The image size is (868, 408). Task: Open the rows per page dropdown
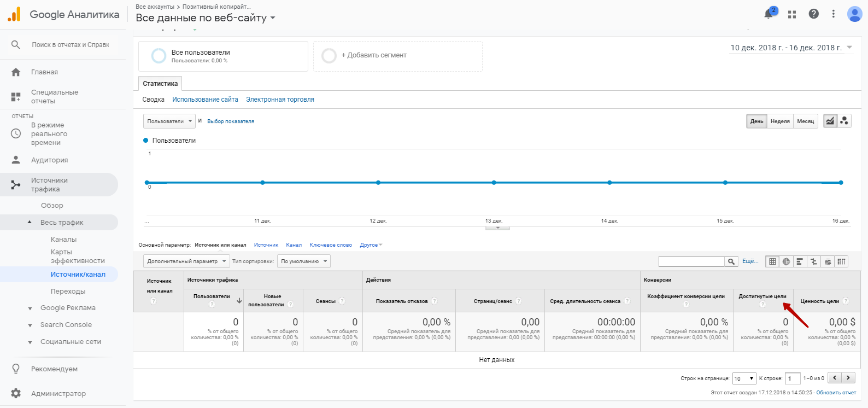744,378
